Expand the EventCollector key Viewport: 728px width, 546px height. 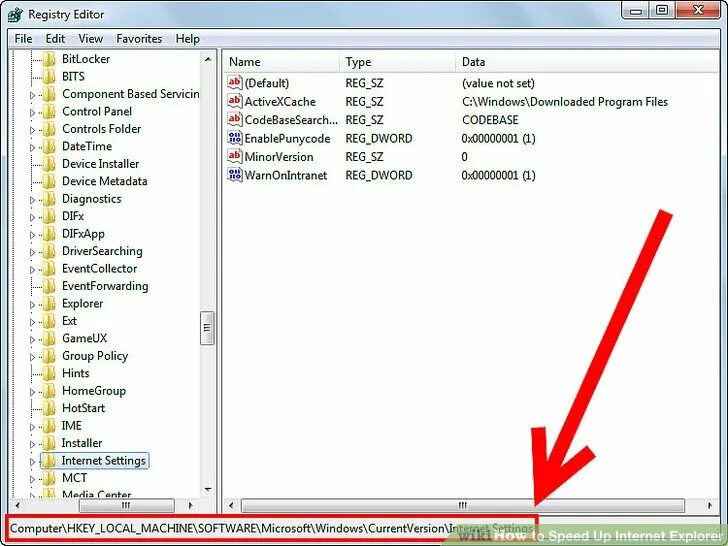32,270
